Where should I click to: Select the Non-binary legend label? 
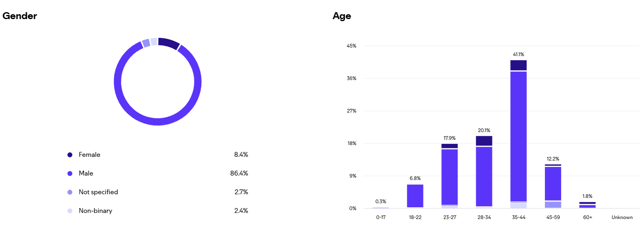click(95, 211)
